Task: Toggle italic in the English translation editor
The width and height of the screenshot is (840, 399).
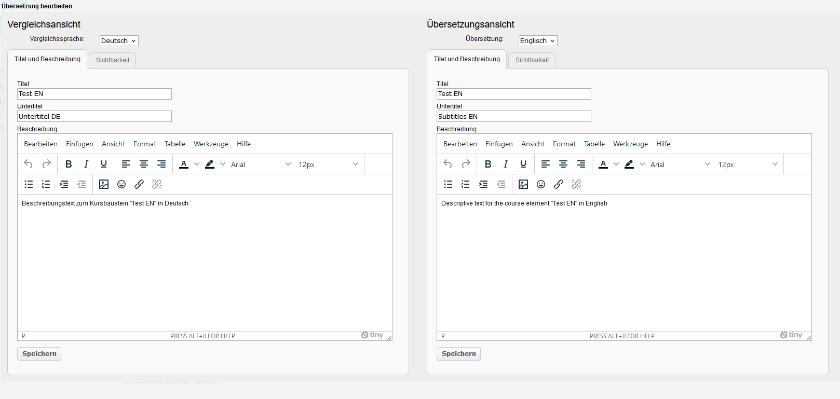Action: (x=505, y=164)
